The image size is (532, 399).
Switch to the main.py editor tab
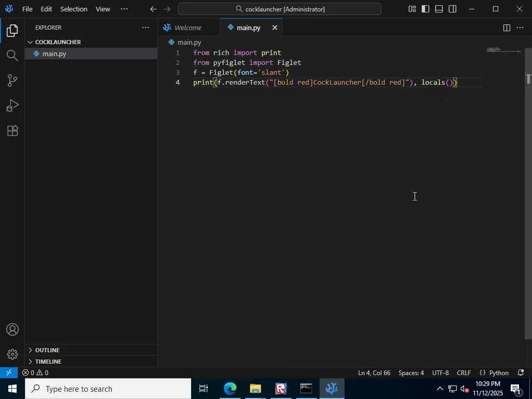tap(251, 28)
